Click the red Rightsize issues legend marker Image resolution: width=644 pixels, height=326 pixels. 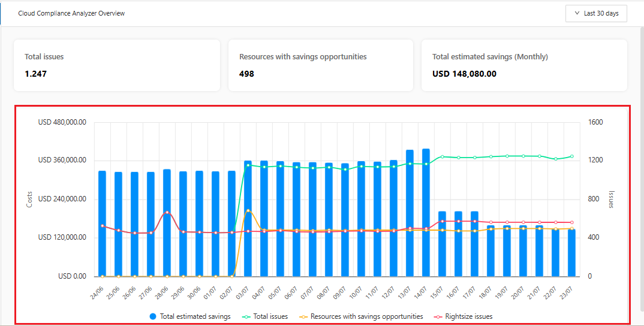pyautogui.click(x=437, y=316)
